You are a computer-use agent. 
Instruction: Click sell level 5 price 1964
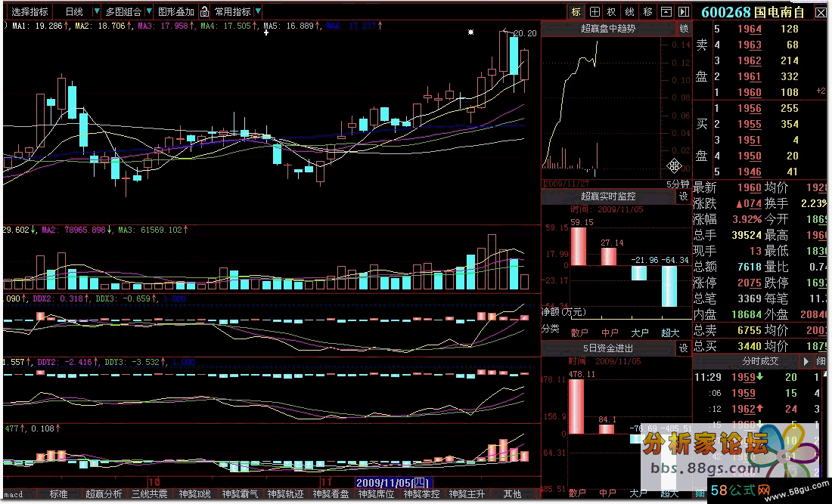[750, 29]
